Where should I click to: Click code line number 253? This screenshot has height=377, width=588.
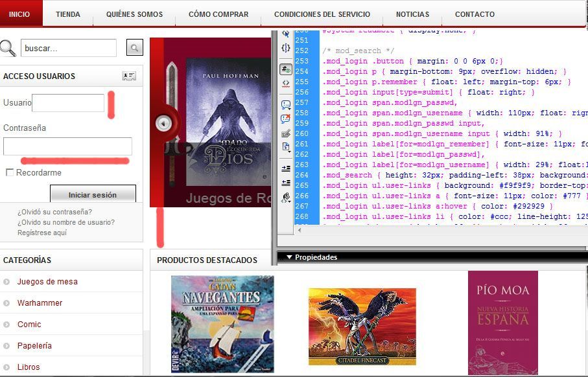pyautogui.click(x=302, y=61)
